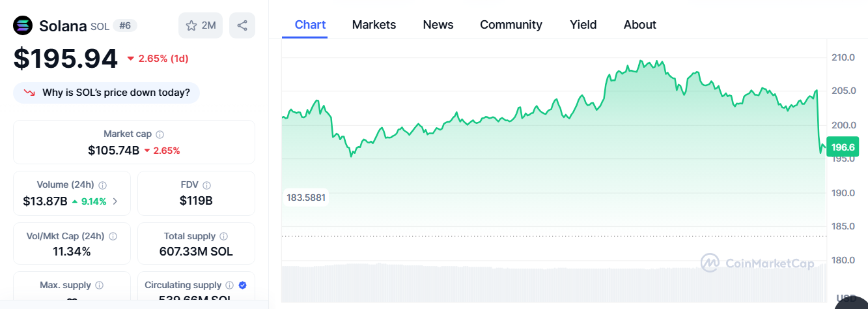Click the verified badge beside Circulating supply
Screen dimensions: 868x309
click(242, 286)
